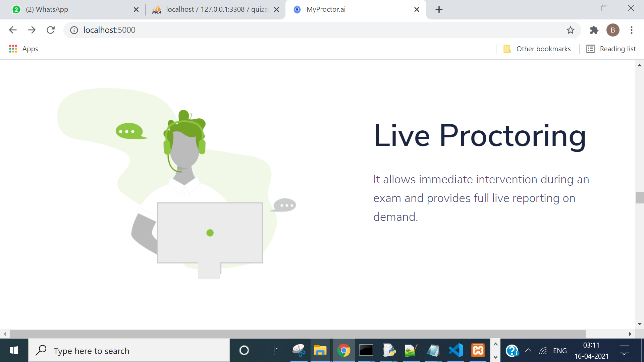Click the address bar URL
The height and width of the screenshot is (362, 644).
109,30
